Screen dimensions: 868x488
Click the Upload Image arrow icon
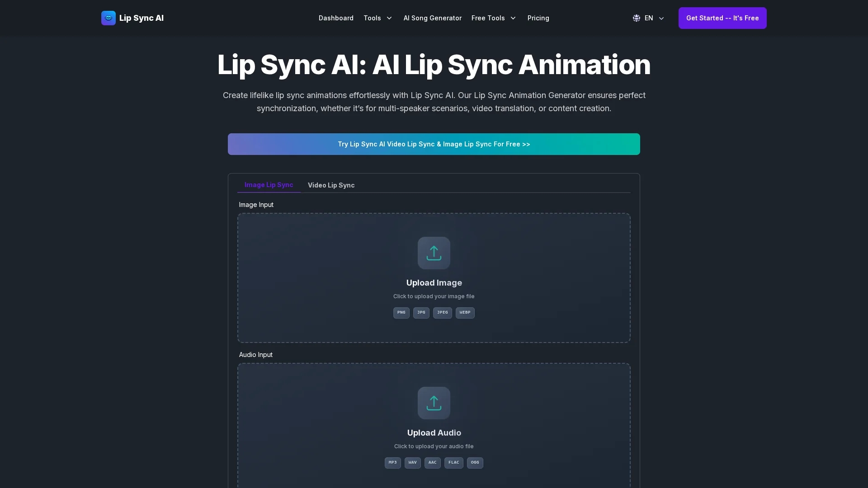[x=434, y=253]
